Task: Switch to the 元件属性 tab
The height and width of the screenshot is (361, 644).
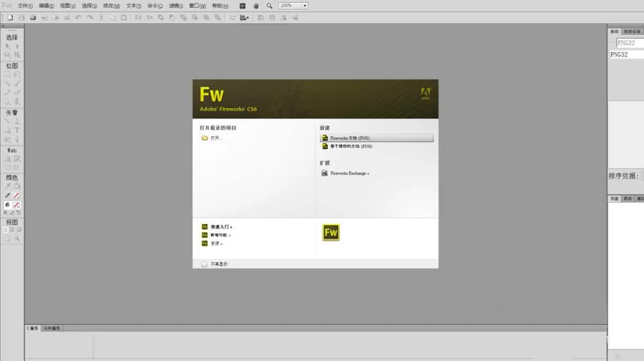Action: pyautogui.click(x=52, y=328)
